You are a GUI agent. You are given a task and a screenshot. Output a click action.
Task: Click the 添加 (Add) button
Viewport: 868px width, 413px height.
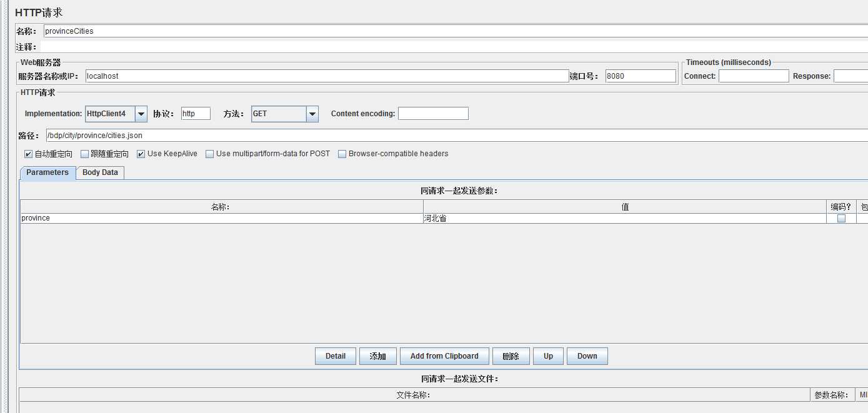[x=378, y=356]
